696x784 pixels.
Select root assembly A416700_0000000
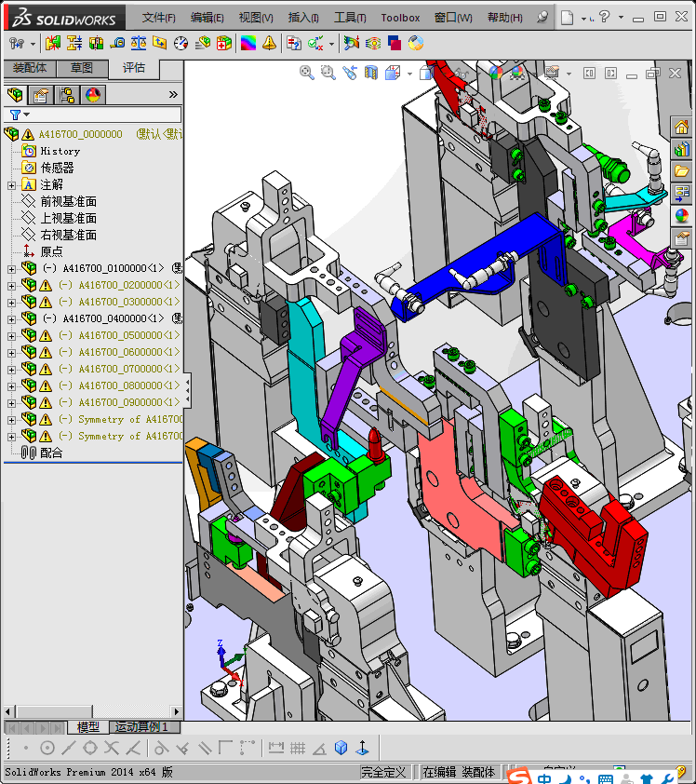tap(80, 134)
